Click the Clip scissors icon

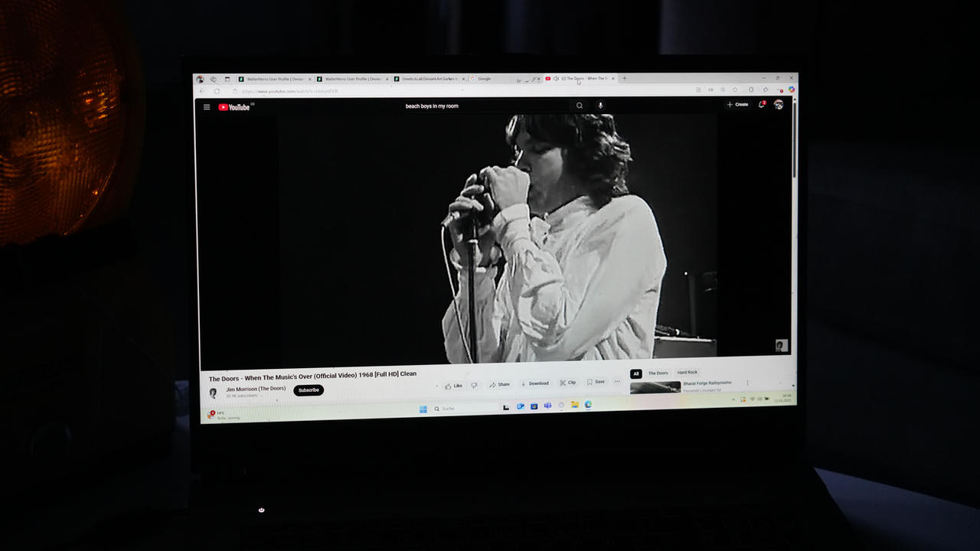tap(567, 383)
